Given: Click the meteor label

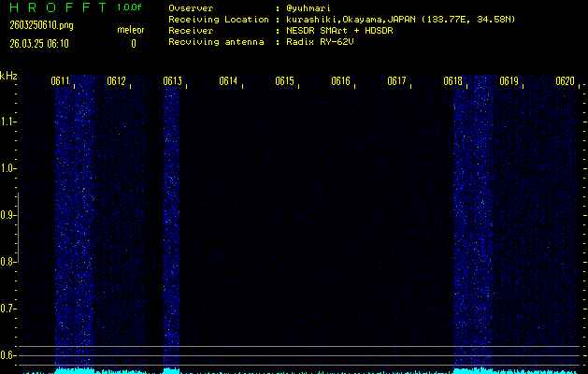Looking at the screenshot, I should point(131,30).
